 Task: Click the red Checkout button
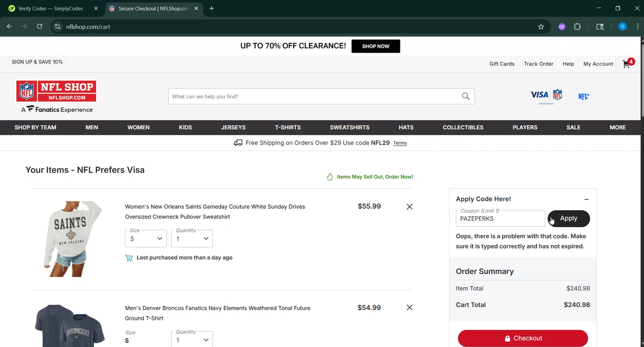522,338
